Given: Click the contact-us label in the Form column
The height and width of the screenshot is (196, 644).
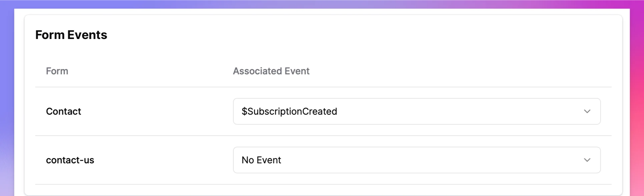Looking at the screenshot, I should 70,160.
